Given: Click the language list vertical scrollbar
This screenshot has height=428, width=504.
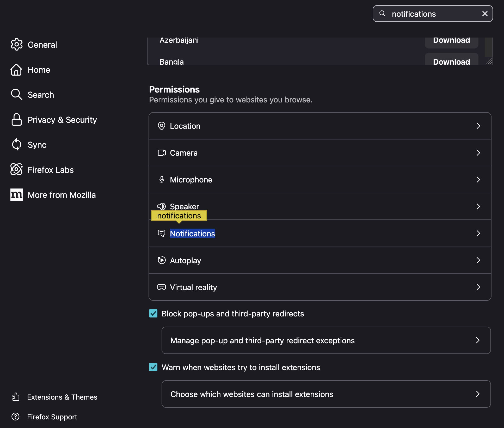Looking at the screenshot, I should 488,47.
